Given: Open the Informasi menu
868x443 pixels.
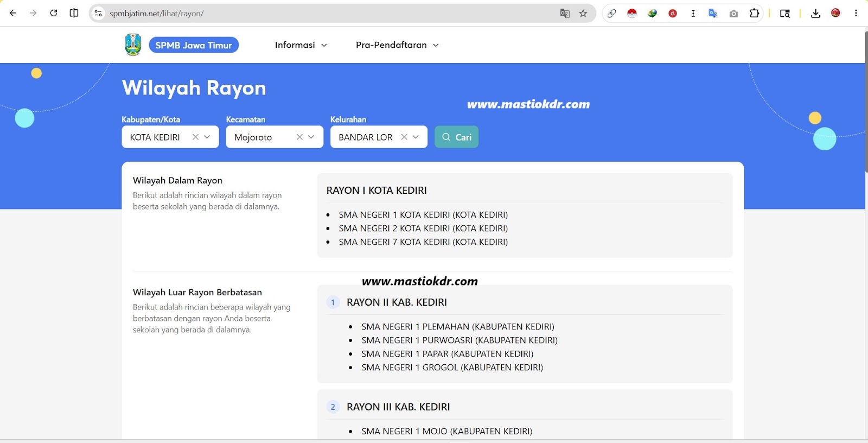Looking at the screenshot, I should [301, 45].
